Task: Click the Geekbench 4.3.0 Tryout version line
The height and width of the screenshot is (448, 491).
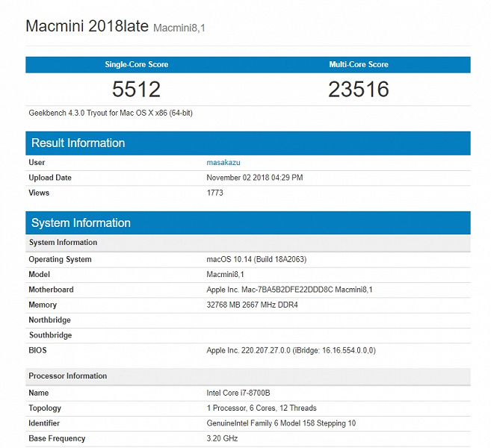Action: click(111, 113)
